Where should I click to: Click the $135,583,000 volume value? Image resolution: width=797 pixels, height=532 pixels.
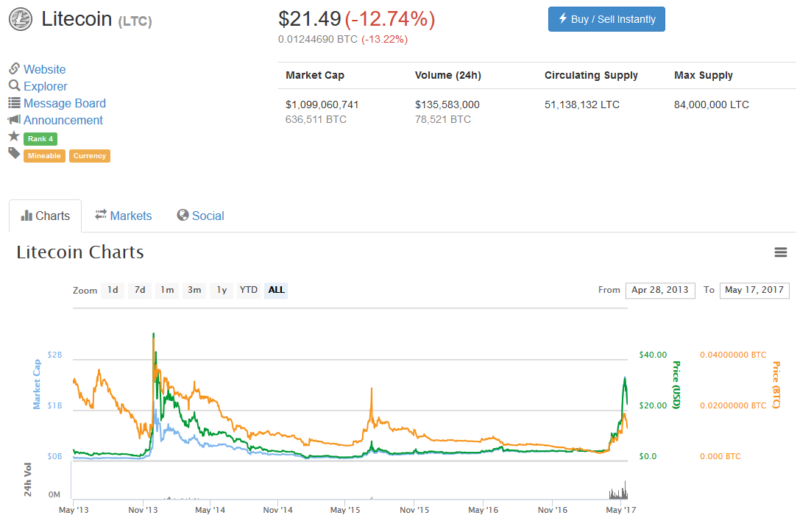tap(447, 104)
